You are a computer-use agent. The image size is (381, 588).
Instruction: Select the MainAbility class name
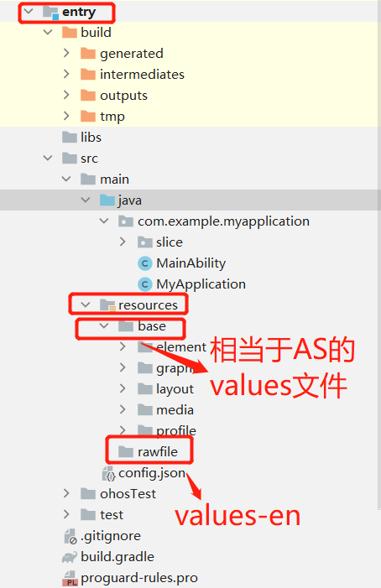pos(190,263)
